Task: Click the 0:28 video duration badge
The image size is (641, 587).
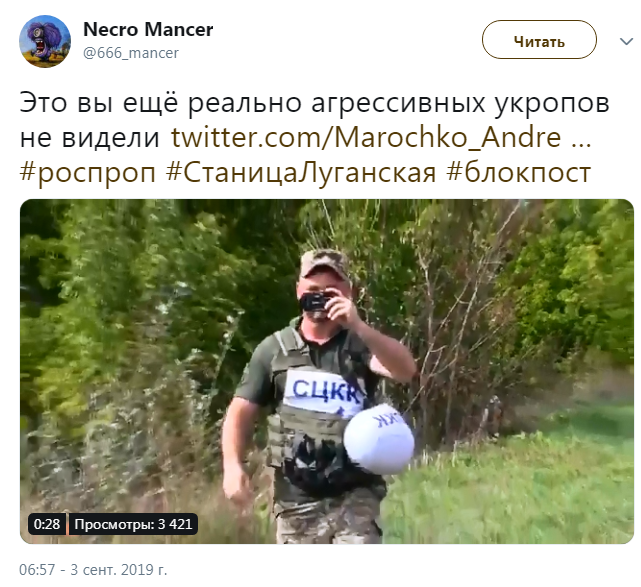Action: pos(47,524)
